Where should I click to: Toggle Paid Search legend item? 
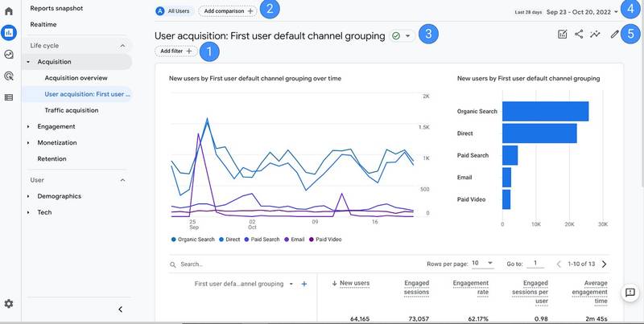tap(262, 240)
